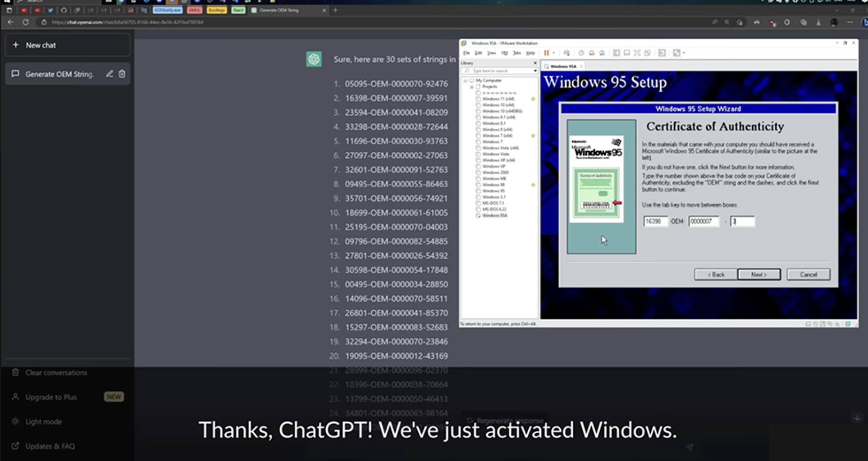Open the EOSNotify.exe tab group
This screenshot has height=461, width=868.
[168, 10]
